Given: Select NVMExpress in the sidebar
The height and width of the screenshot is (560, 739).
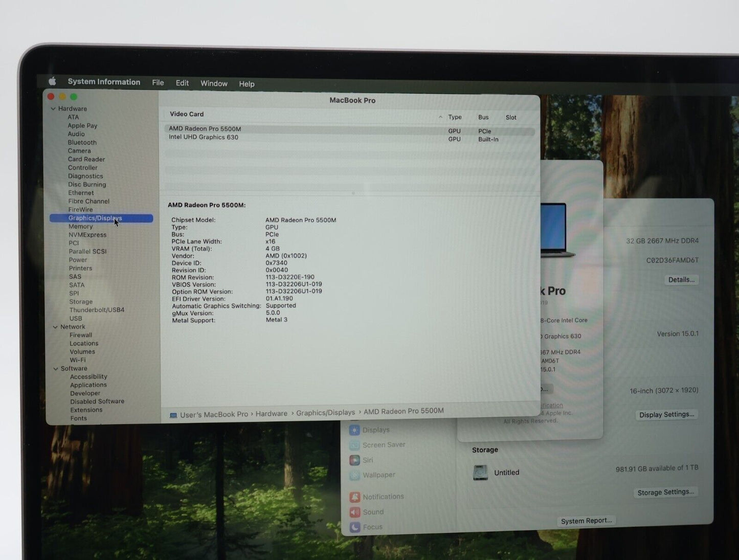Looking at the screenshot, I should coord(87,235).
